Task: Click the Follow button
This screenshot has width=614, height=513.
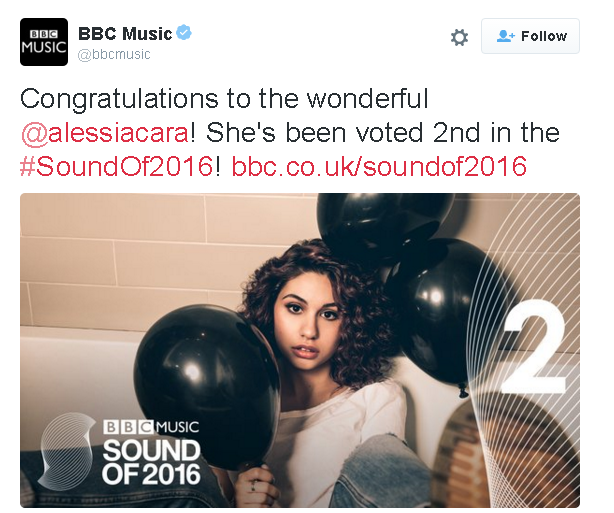Action: pos(530,36)
